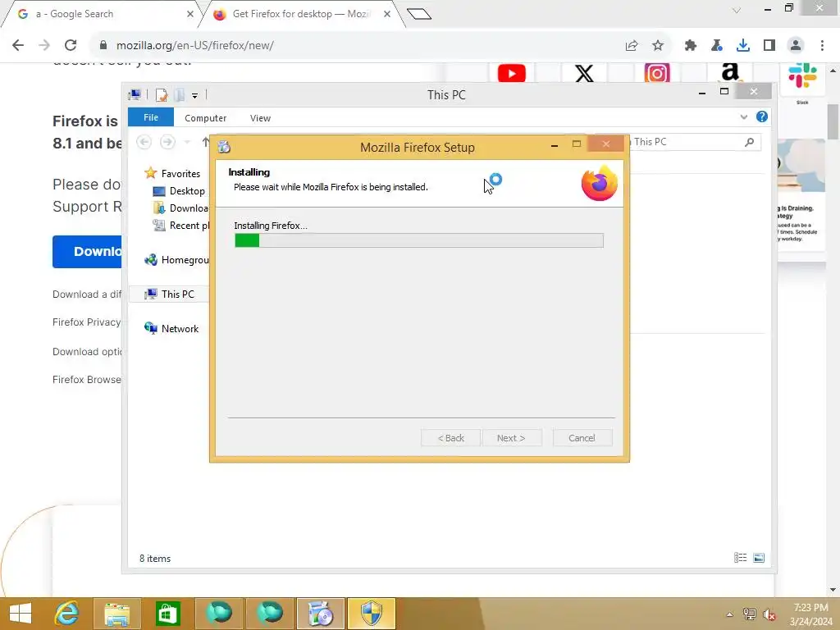Switch to details view in This PC
The width and height of the screenshot is (840, 630).
point(741,558)
